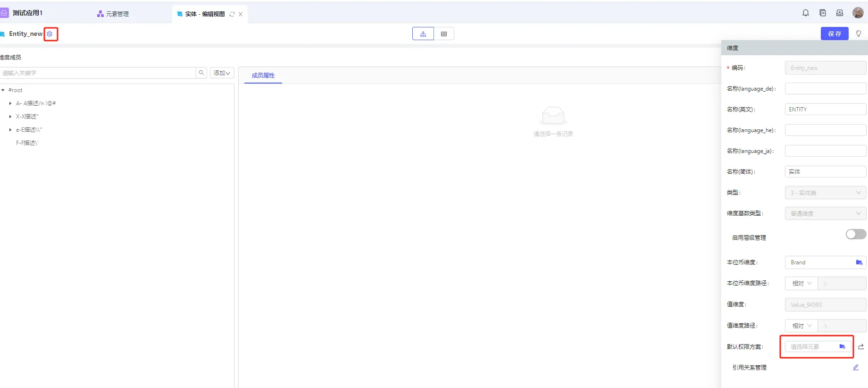Click the 测试应用1 app icon
The width and height of the screenshot is (868, 388).
click(4, 13)
